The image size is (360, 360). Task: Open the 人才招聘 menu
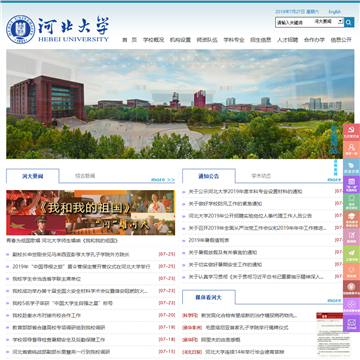click(x=287, y=40)
